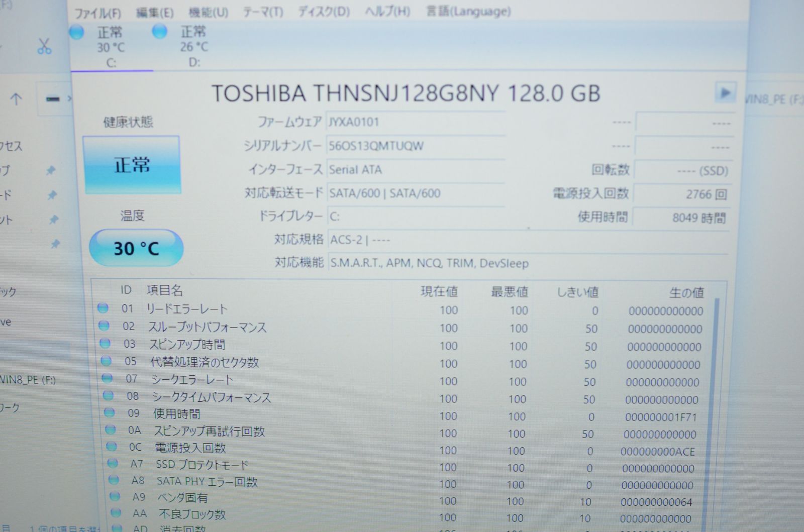804x532 pixels.
Task: Select the 不良ブロック数 attribute name
Action: click(x=192, y=514)
